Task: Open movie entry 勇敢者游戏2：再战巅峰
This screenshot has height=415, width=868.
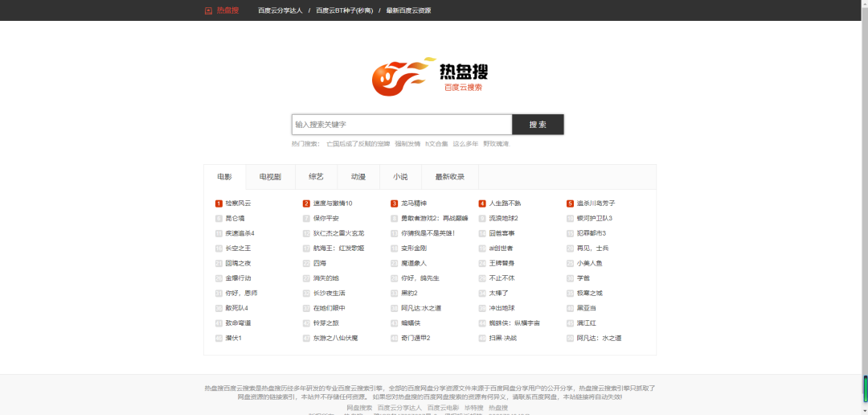Action: tap(435, 218)
